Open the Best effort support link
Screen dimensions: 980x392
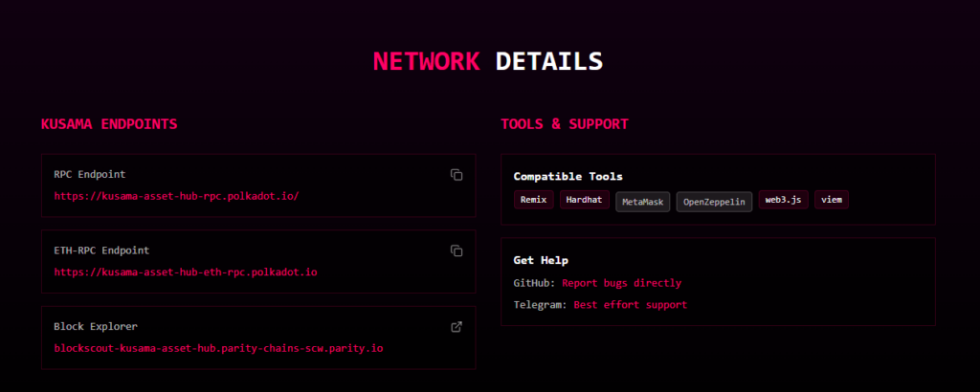[x=630, y=305]
